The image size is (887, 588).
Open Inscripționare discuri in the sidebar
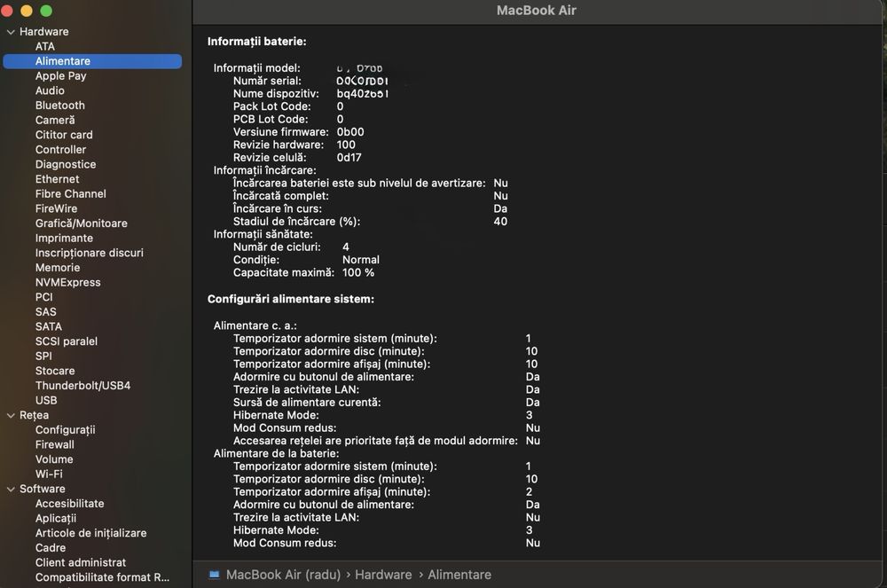90,253
